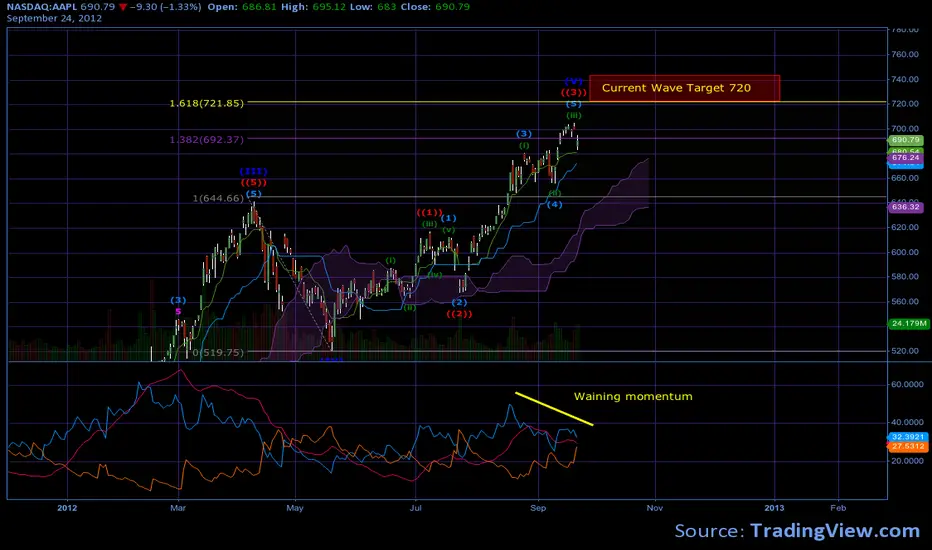Select the red ((3)) wave label
The image size is (932, 550).
[x=574, y=92]
